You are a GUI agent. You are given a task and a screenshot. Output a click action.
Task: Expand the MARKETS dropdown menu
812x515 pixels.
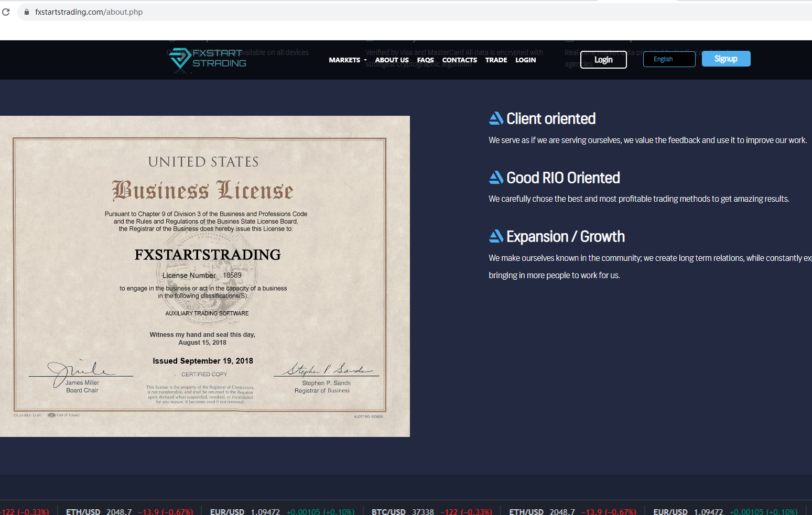coord(348,60)
